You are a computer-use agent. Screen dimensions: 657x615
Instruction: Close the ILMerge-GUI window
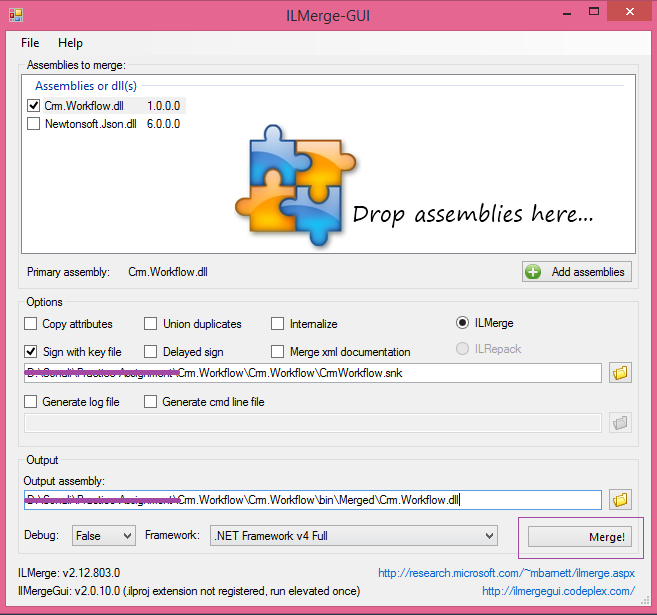tap(629, 11)
